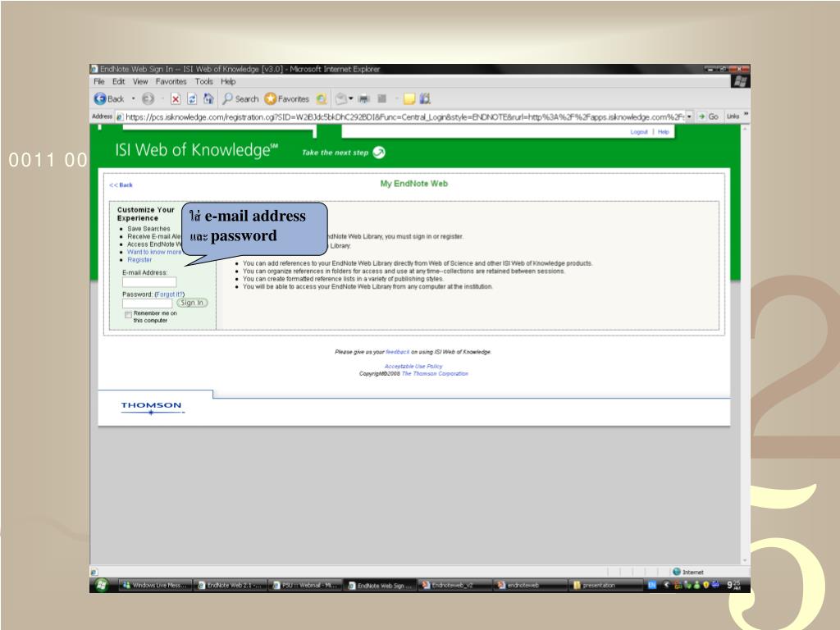Viewport: 840px width, 630px height.
Task: Expand hidden tray icons arrow
Action: pos(666,585)
